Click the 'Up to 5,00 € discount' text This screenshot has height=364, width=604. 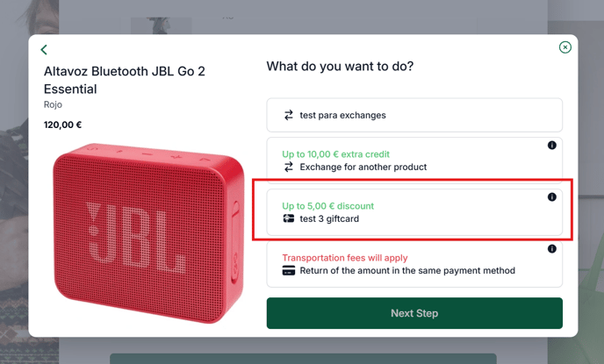[x=327, y=206]
